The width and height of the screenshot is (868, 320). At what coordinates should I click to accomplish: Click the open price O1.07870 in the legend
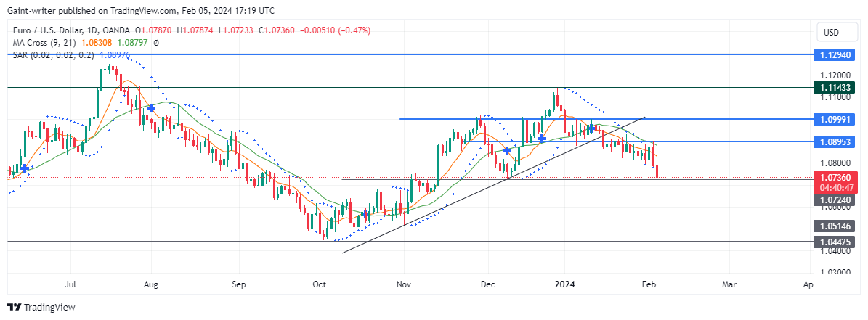(153, 30)
